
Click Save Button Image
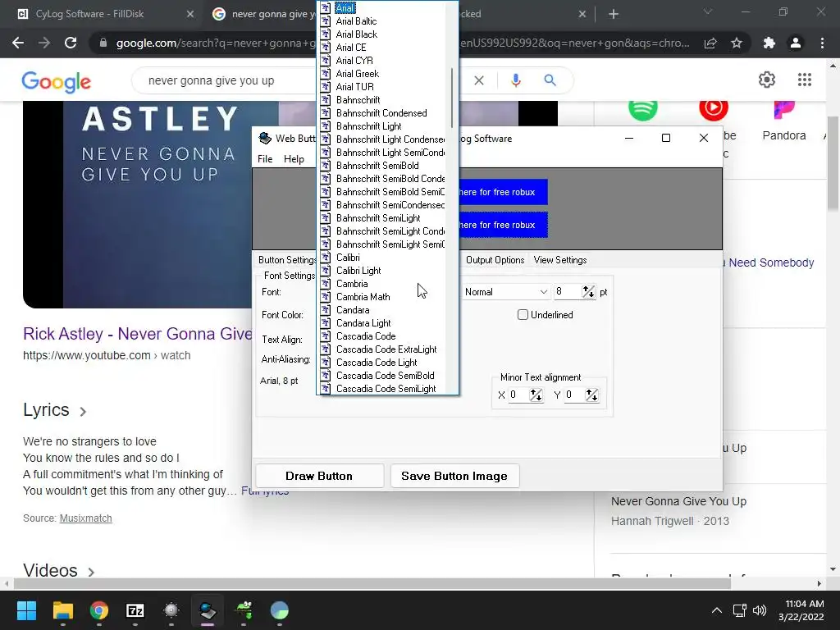pos(454,477)
